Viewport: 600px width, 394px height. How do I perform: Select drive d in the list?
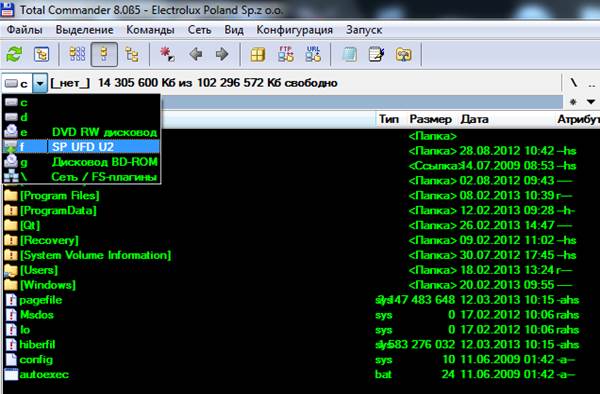[x=81, y=117]
